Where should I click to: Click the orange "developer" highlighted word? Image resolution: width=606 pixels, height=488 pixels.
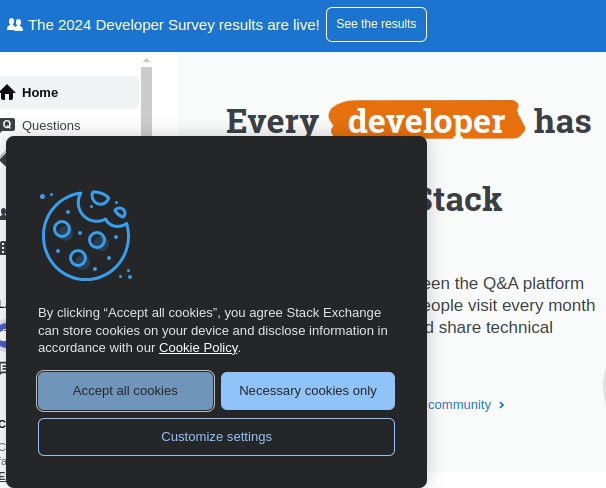click(426, 121)
